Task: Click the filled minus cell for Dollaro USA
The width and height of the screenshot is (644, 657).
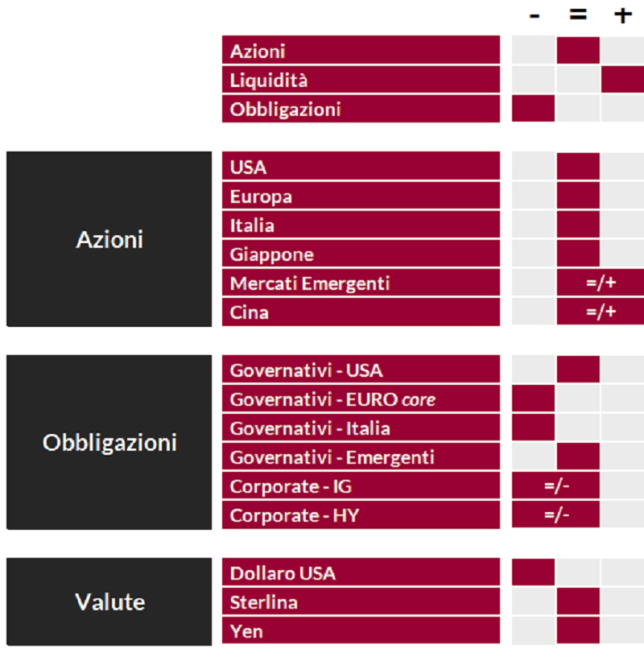Action: coord(534,572)
